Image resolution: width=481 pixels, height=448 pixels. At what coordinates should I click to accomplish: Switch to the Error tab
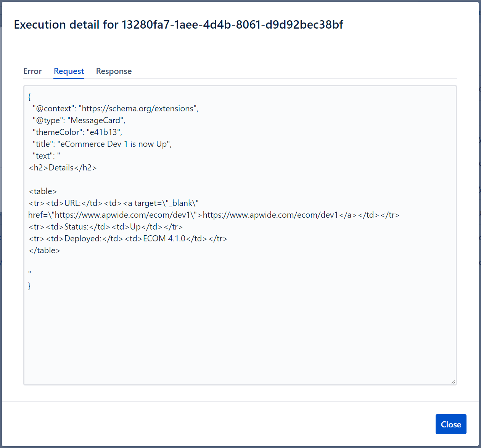tap(32, 71)
